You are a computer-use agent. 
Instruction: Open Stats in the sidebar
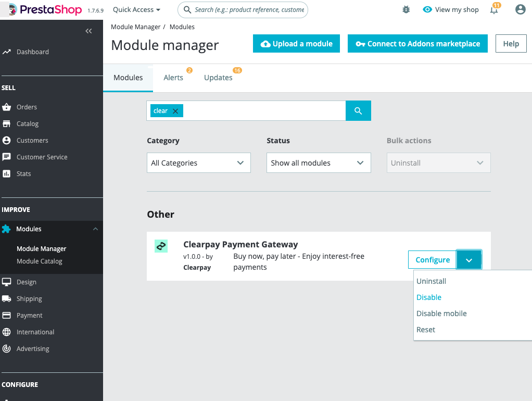click(24, 173)
